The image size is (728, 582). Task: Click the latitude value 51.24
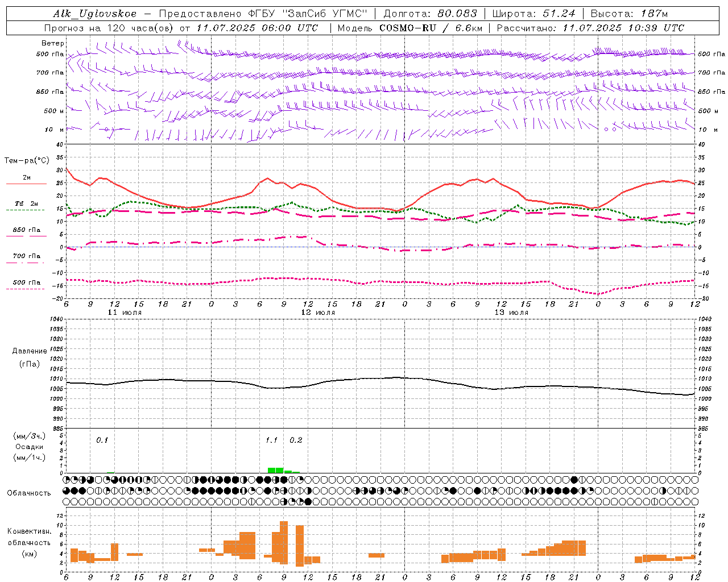(x=559, y=14)
